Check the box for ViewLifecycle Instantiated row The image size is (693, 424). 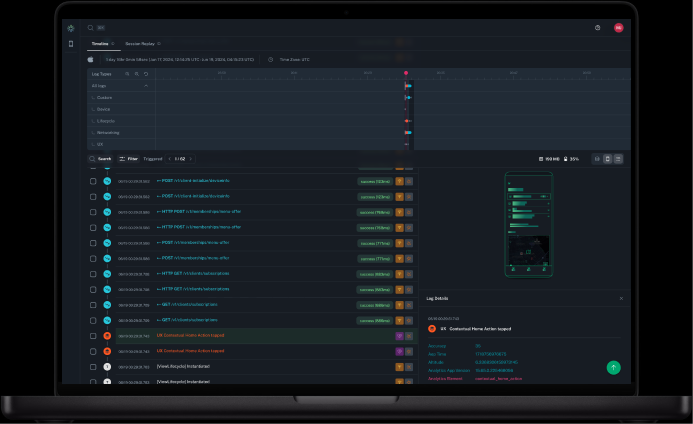pyautogui.click(x=93, y=367)
